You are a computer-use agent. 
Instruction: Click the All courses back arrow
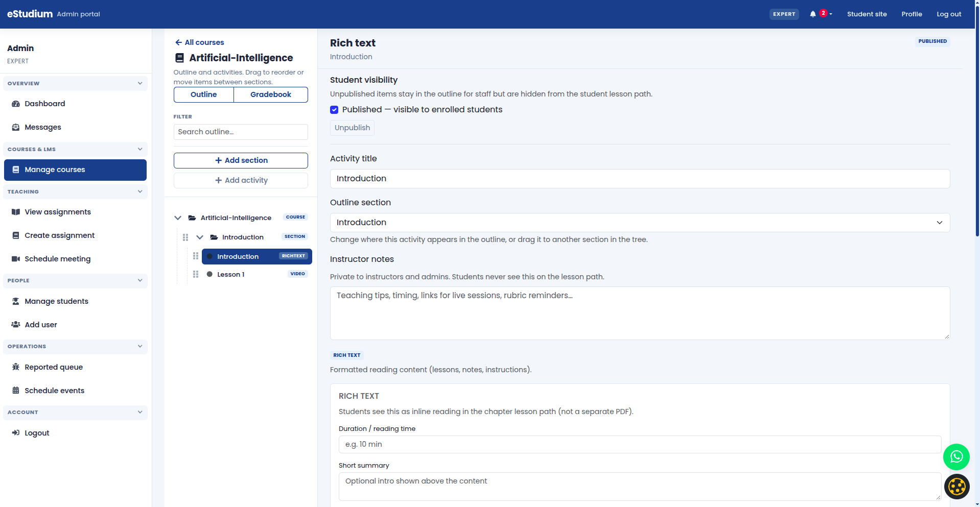click(178, 42)
